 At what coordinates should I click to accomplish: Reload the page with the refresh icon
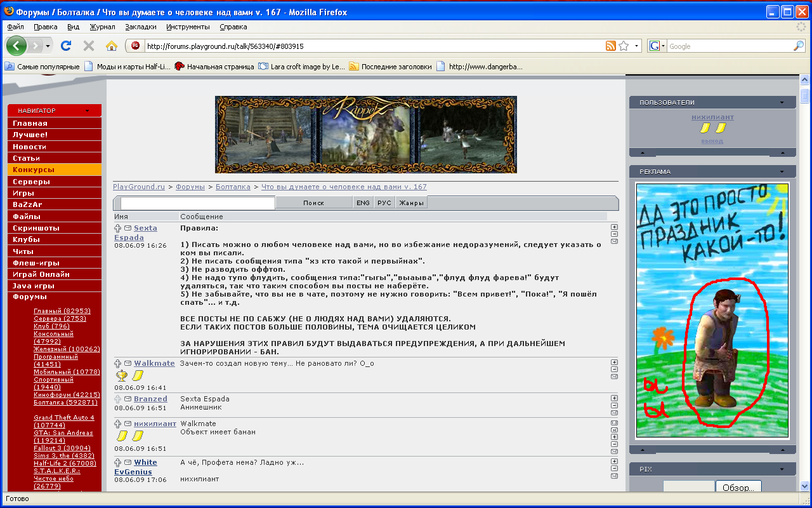pyautogui.click(x=65, y=46)
